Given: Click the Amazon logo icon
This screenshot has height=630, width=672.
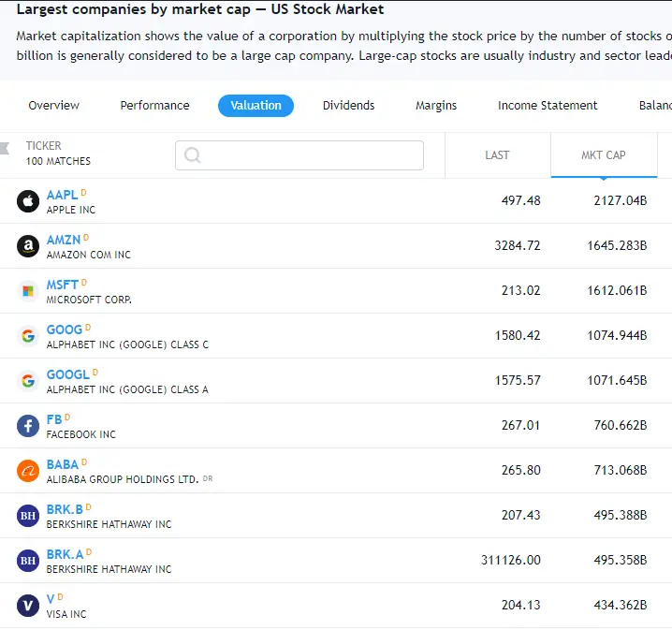Looking at the screenshot, I should click(x=28, y=246).
